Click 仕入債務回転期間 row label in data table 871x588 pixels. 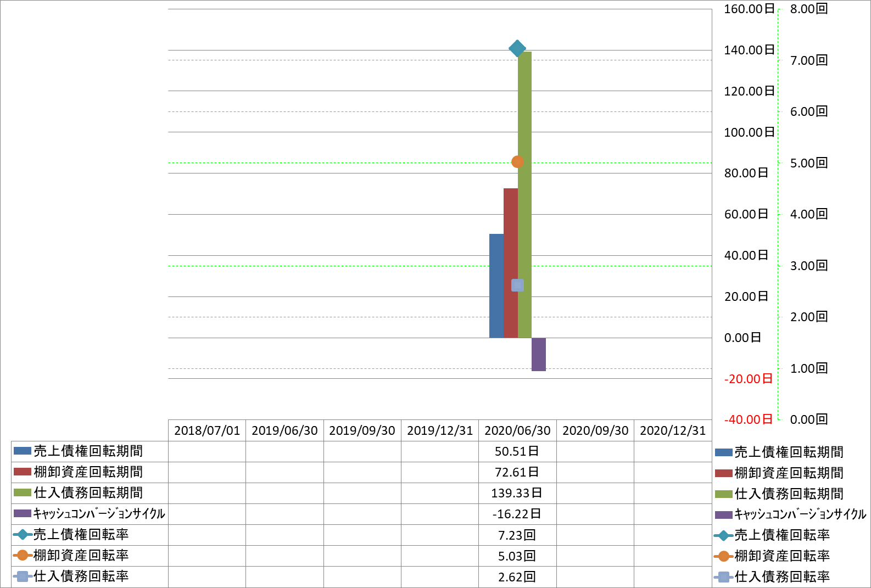(x=90, y=493)
